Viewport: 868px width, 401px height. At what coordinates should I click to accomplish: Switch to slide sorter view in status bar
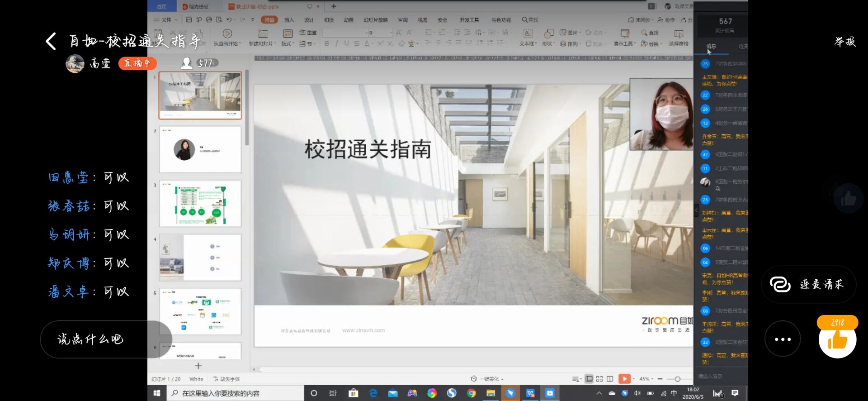coord(599,379)
